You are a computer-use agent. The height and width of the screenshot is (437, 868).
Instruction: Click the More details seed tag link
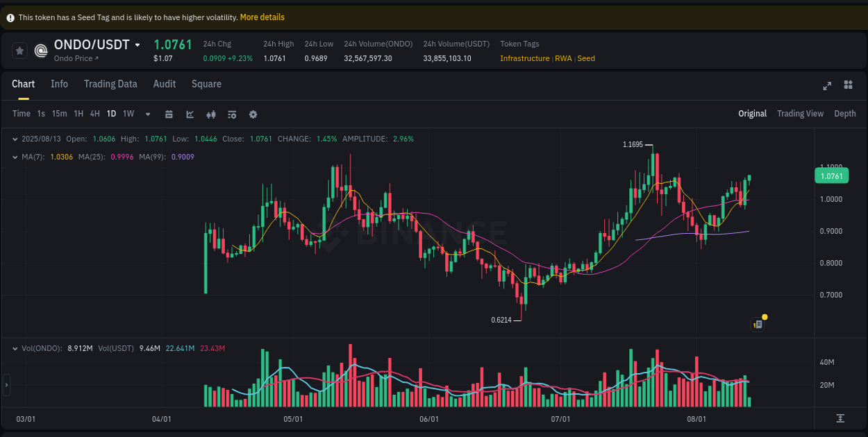click(262, 17)
